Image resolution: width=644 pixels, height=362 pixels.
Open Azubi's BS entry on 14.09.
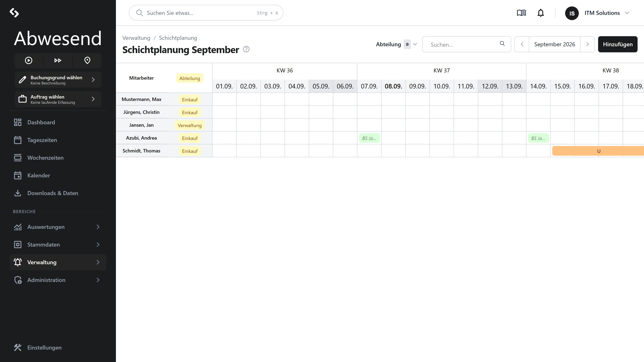click(x=538, y=138)
